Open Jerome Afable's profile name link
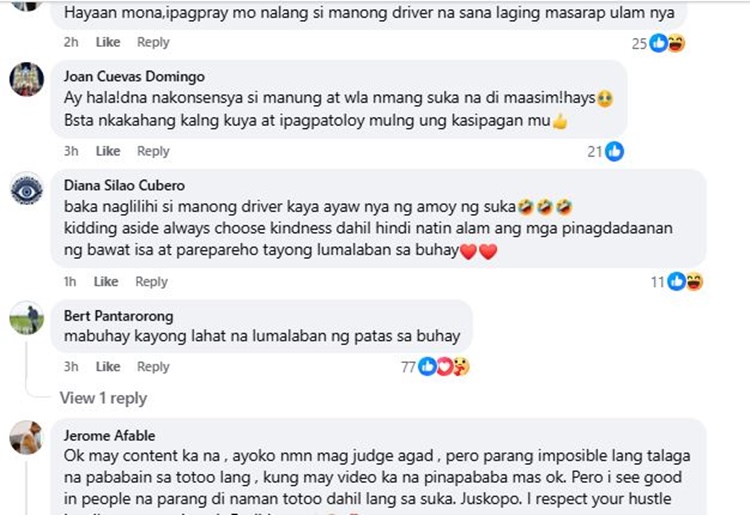 coord(109,436)
